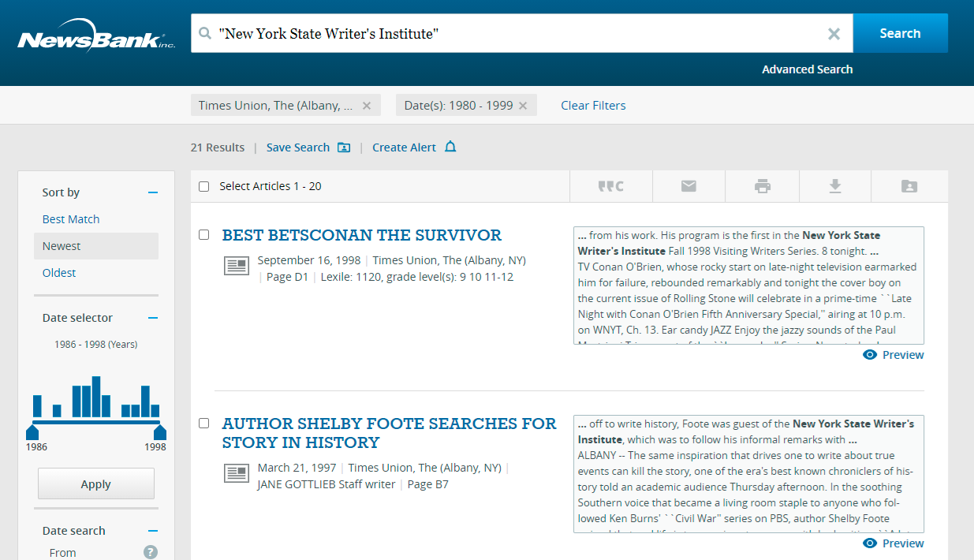Click the 1998 date range slider handle
Screen dimensions: 974x560
point(160,431)
